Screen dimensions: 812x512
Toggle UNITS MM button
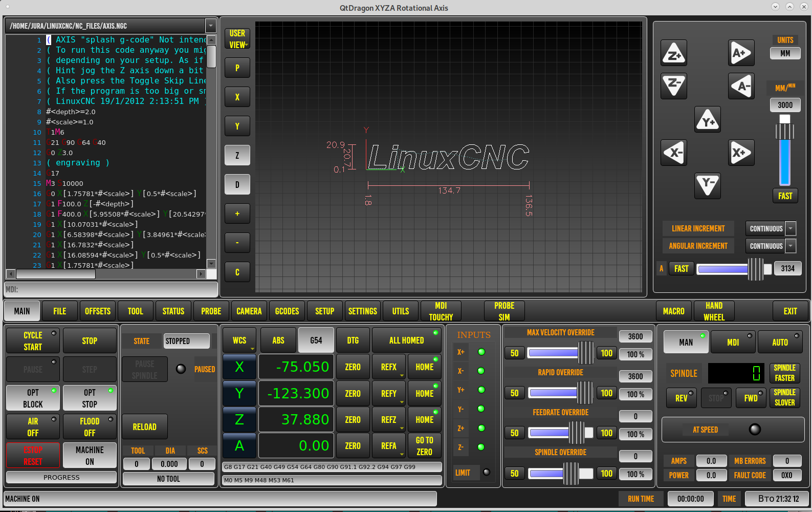point(785,53)
